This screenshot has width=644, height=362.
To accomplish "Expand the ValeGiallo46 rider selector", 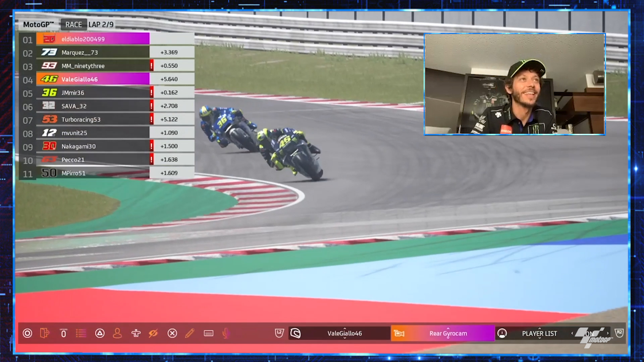I will pyautogui.click(x=344, y=333).
